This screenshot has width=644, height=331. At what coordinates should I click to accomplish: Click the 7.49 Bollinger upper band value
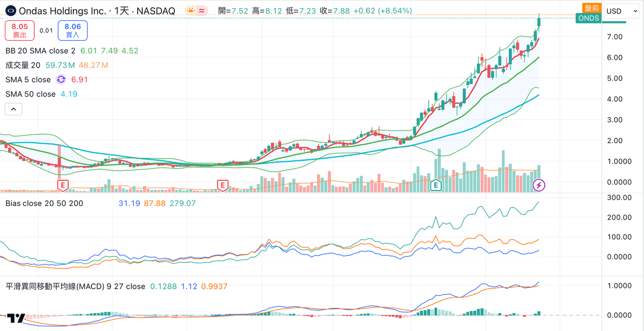point(109,51)
